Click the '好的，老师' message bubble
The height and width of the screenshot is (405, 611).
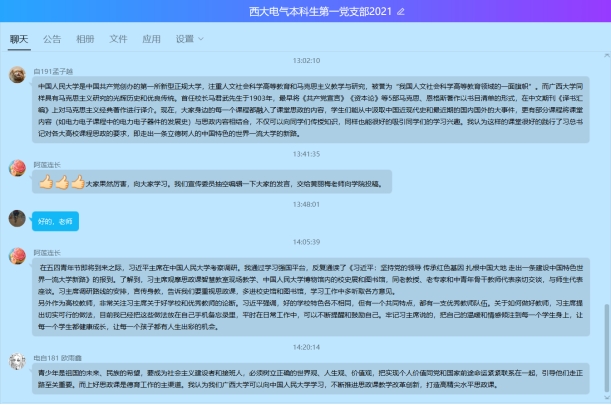[x=55, y=221]
